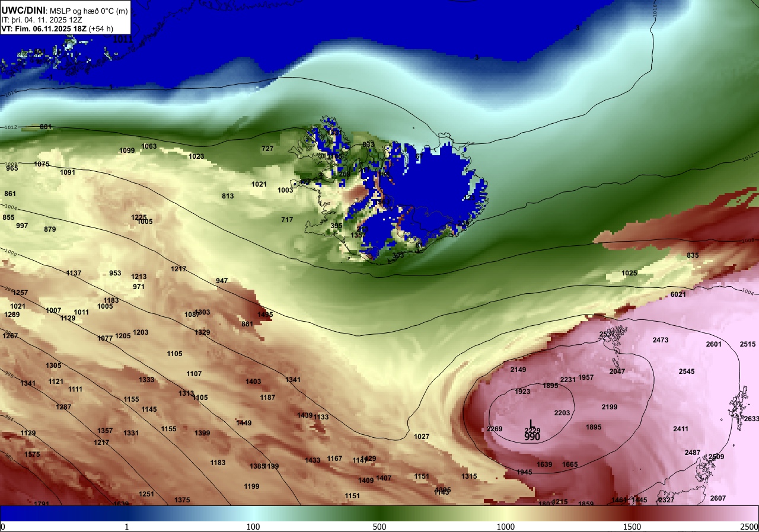Click the 1315 height value

pyautogui.click(x=469, y=476)
